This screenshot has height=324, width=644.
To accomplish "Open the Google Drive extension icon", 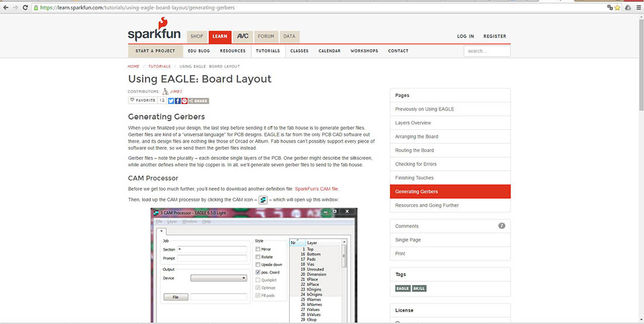I will click(628, 8).
